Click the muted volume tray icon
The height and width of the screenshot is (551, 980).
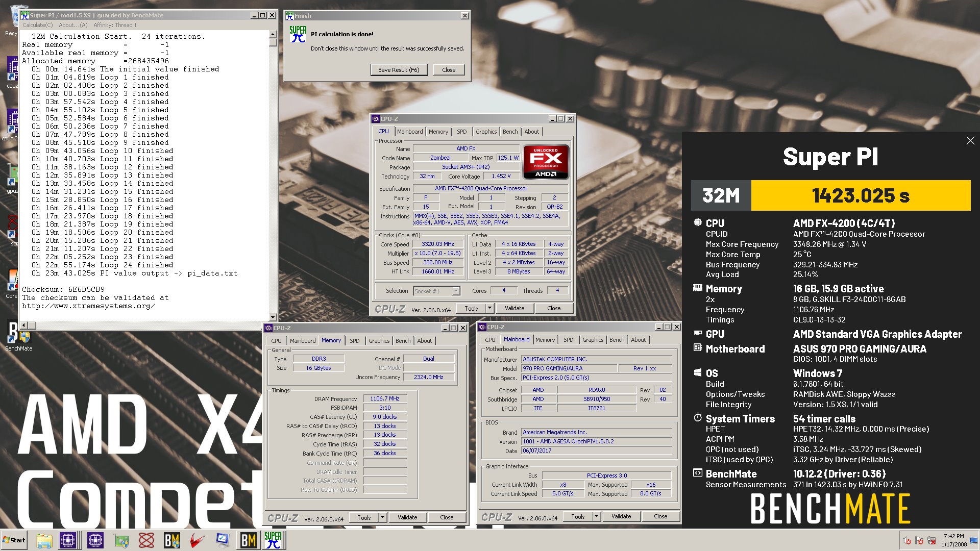point(907,540)
